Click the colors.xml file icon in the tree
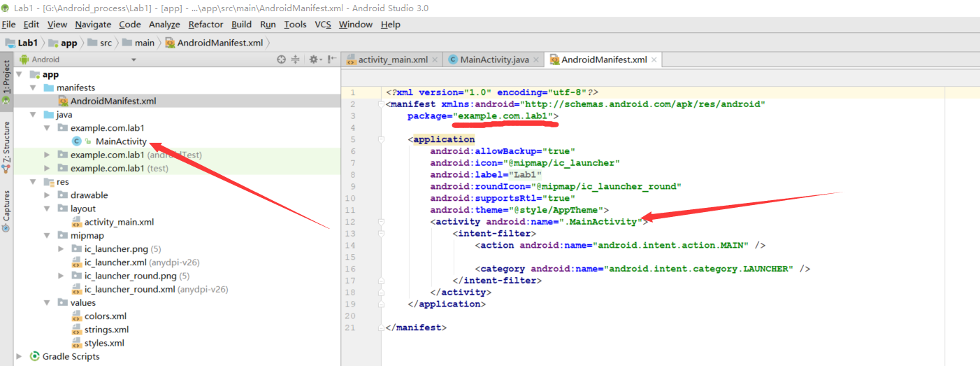Image resolution: width=980 pixels, height=366 pixels. 77,316
